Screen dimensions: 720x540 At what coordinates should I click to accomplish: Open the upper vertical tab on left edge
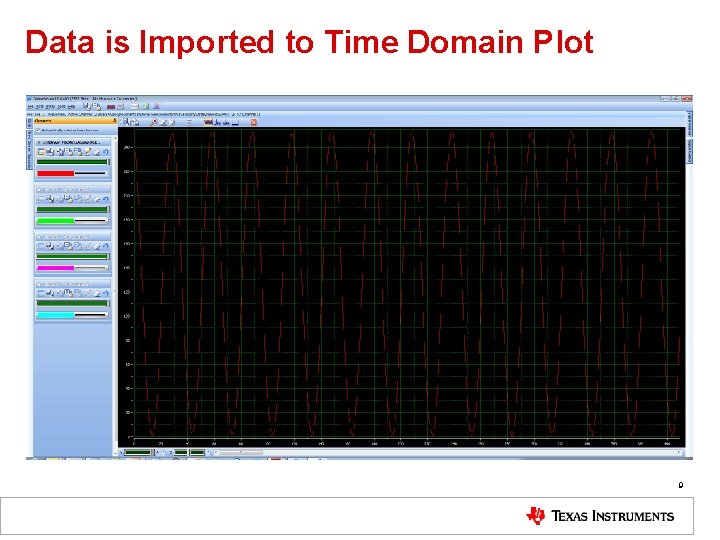30,123
